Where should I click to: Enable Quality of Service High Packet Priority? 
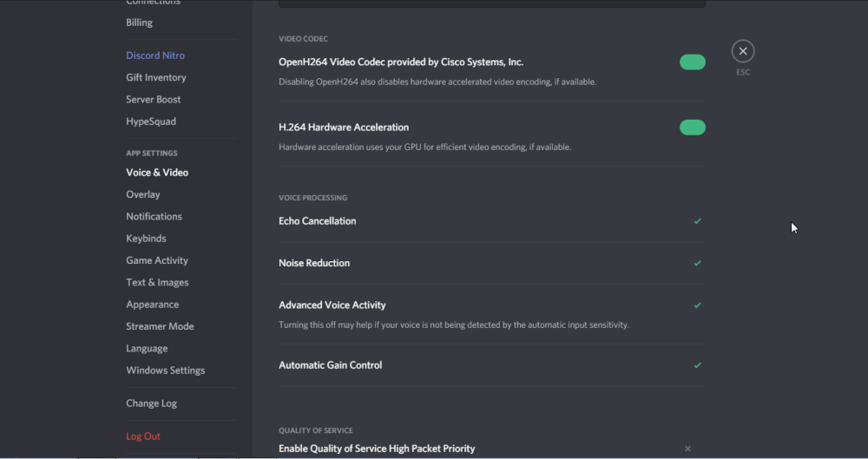pos(687,449)
